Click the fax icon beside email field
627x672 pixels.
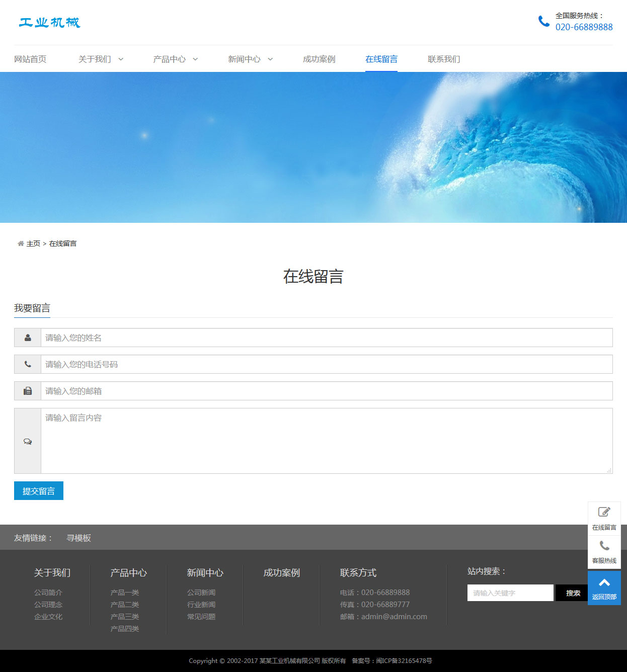pyautogui.click(x=28, y=391)
